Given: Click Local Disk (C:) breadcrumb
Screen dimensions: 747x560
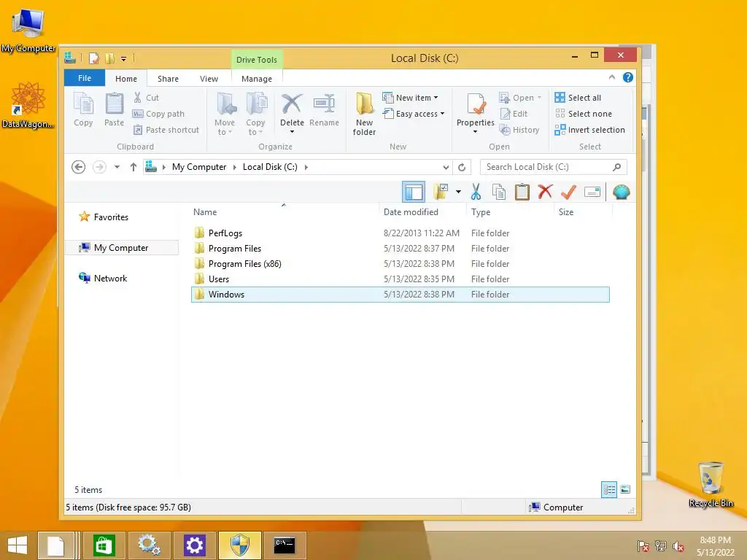Looking at the screenshot, I should pyautogui.click(x=270, y=167).
